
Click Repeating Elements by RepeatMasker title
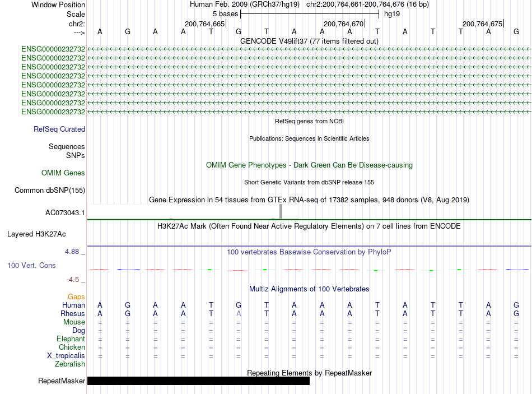pos(309,373)
